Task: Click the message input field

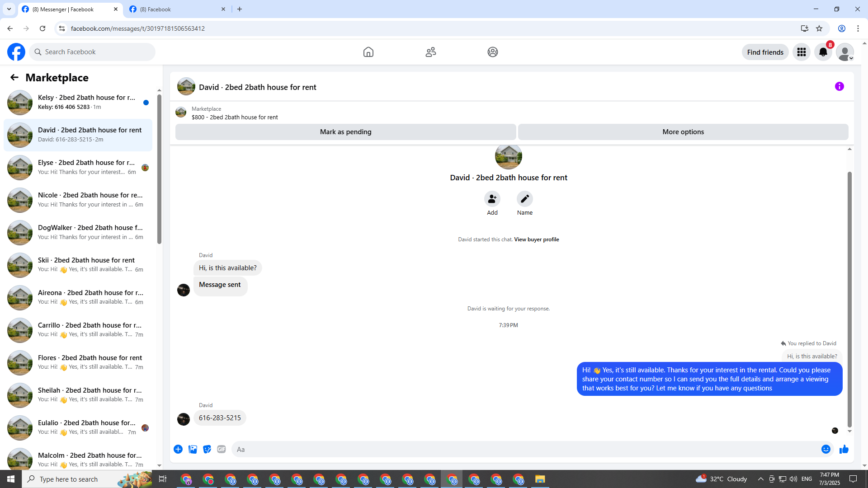Action: point(524,449)
